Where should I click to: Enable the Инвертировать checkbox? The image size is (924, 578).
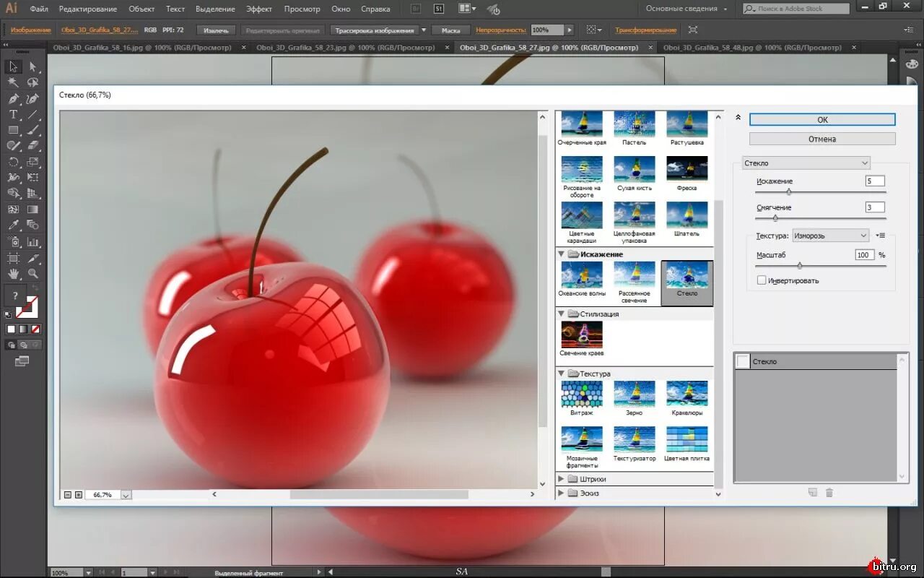point(762,280)
